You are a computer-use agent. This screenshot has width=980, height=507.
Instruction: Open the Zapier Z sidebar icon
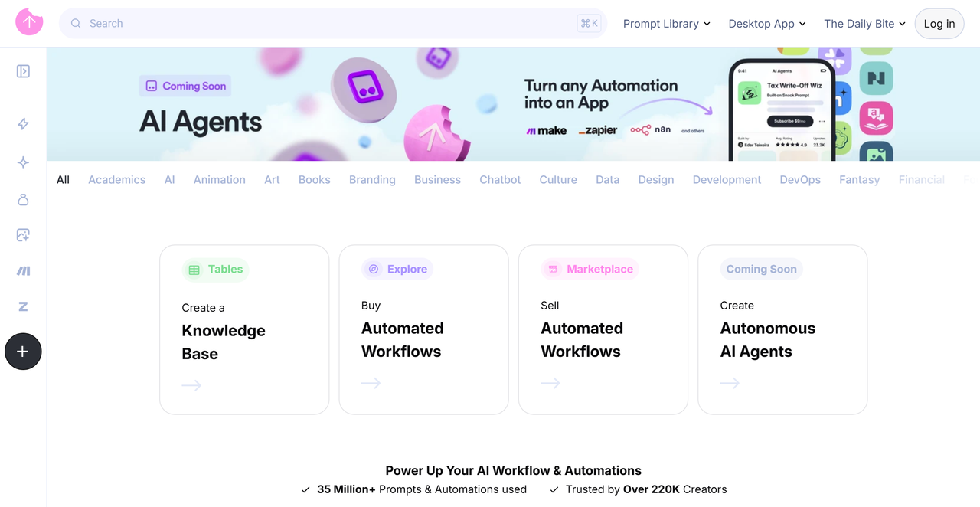click(23, 306)
